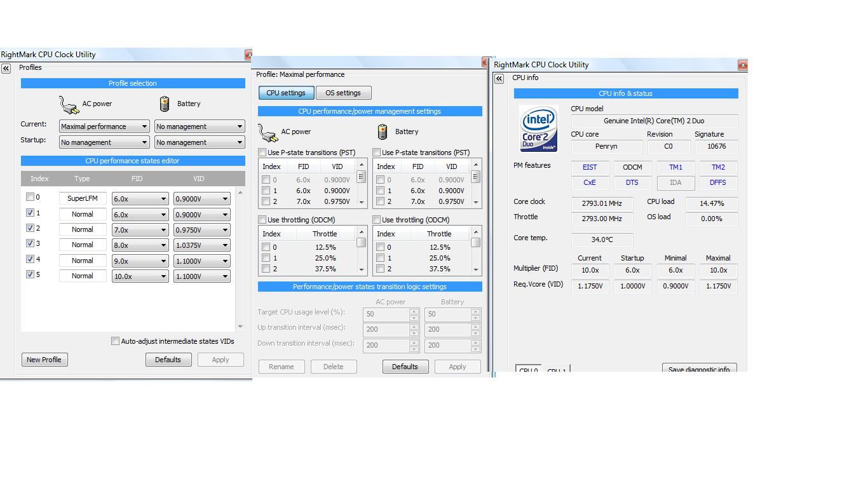Image resolution: width=868 pixels, height=488 pixels.
Task: Increase Battery Up transition interval spinner
Action: click(475, 327)
